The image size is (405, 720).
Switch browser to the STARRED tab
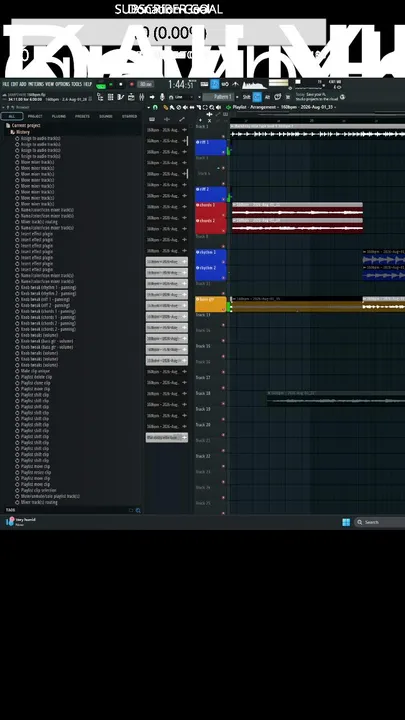(129, 116)
